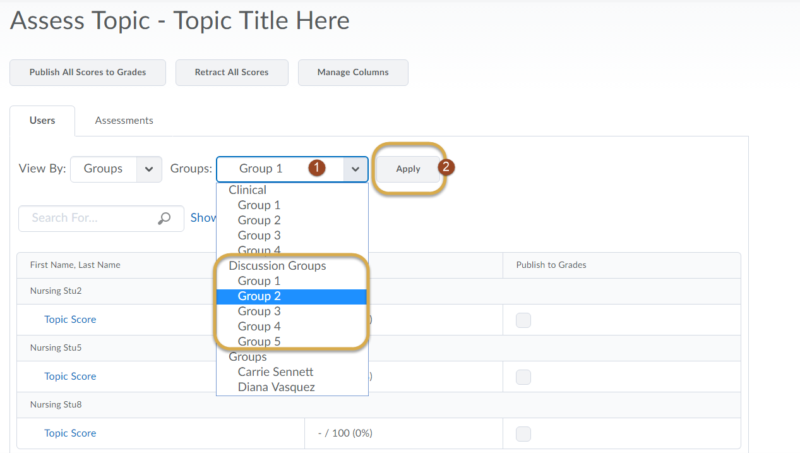Select Group 3 under Clinical
The width and height of the screenshot is (800, 453).
point(259,236)
